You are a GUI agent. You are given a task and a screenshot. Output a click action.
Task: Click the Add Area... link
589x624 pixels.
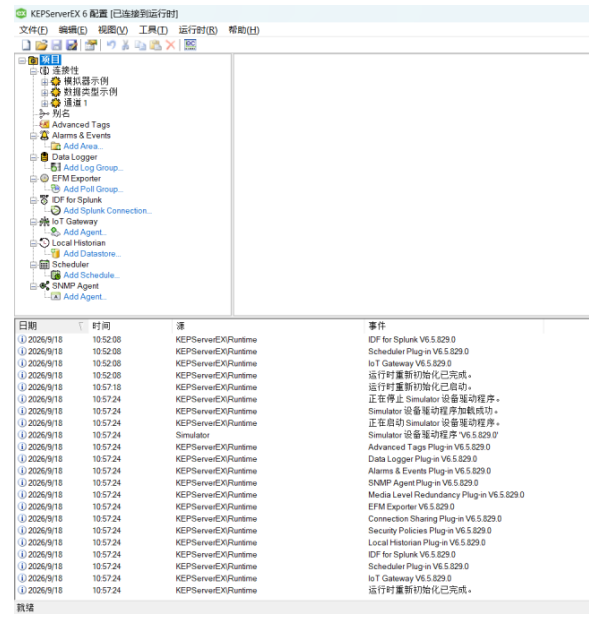[83, 146]
